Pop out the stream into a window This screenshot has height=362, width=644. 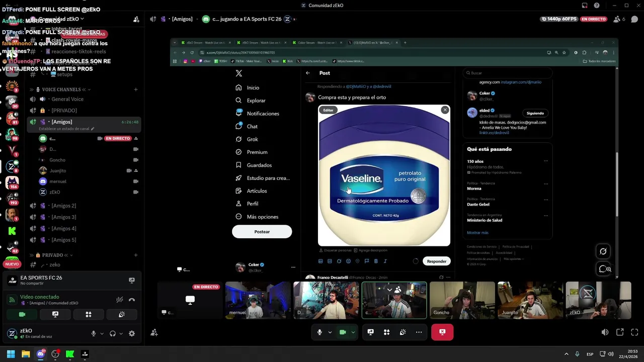coord(620,332)
